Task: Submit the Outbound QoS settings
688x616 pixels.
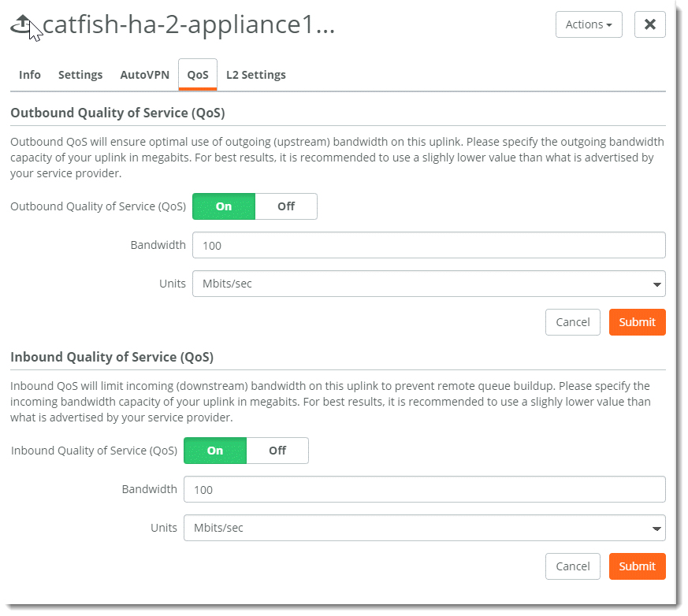Action: click(x=637, y=322)
